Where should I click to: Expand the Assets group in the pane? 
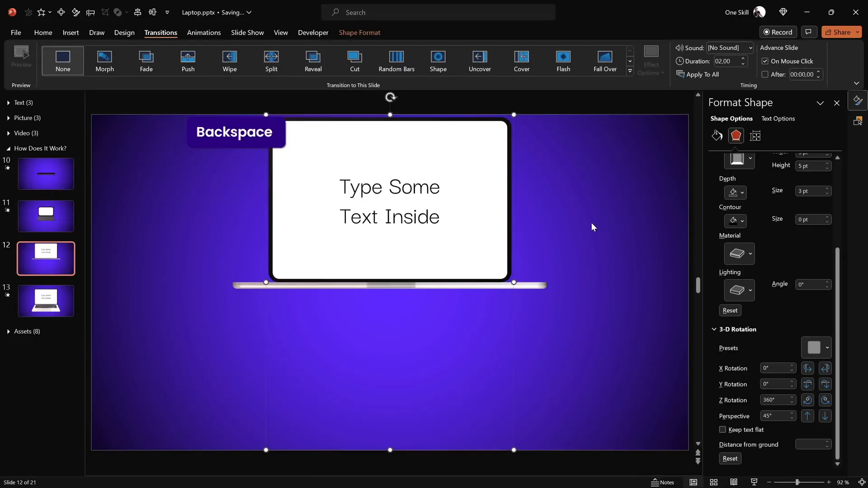(x=8, y=331)
